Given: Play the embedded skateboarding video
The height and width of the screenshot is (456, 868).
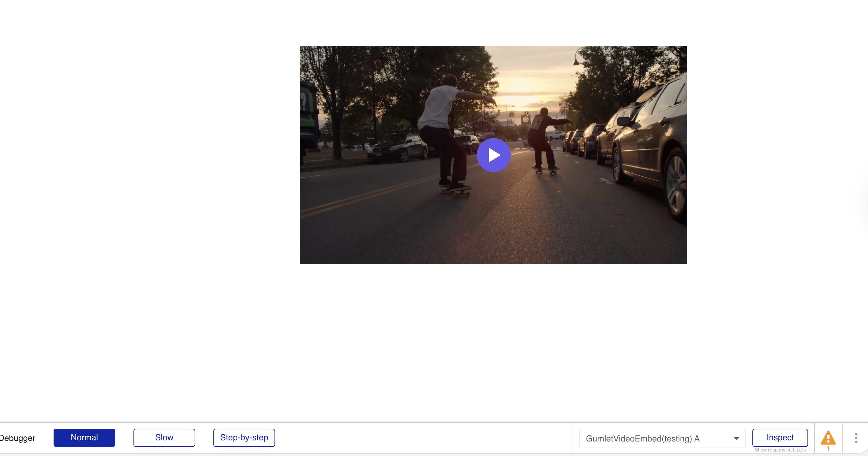Looking at the screenshot, I should pos(493,155).
